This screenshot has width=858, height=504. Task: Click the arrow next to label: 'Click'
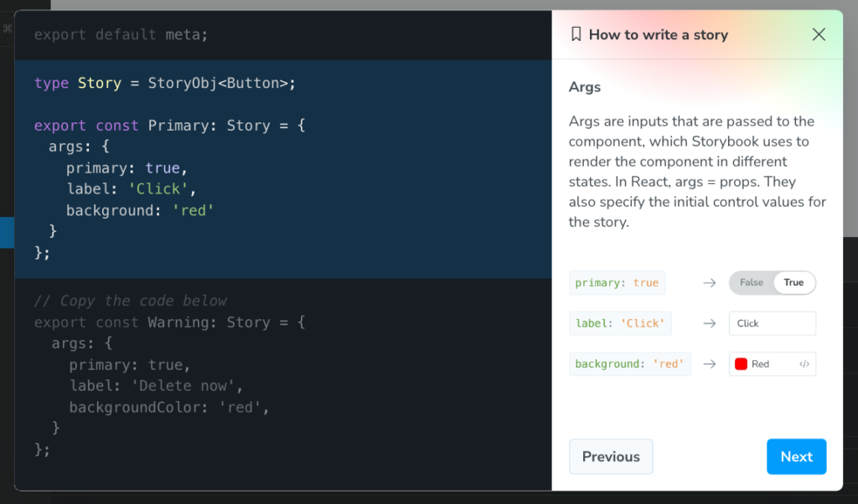coord(710,323)
